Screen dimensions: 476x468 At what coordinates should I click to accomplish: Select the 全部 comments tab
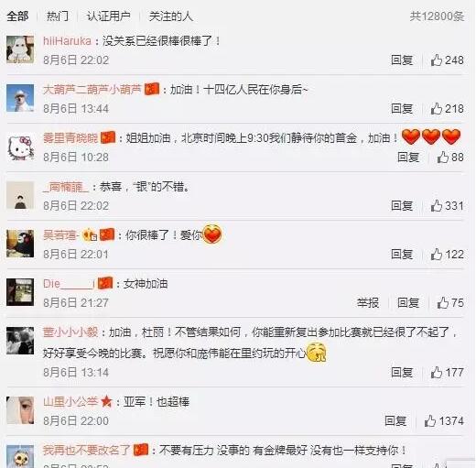point(17,16)
